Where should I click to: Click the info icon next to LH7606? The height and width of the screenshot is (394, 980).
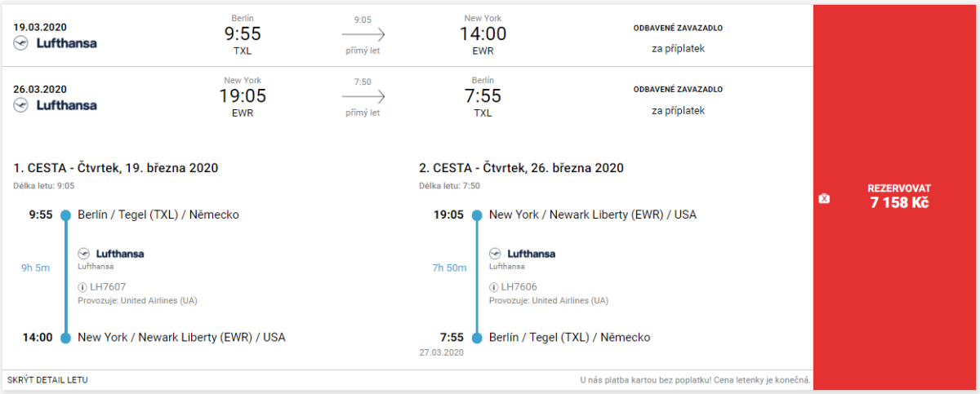point(493,287)
